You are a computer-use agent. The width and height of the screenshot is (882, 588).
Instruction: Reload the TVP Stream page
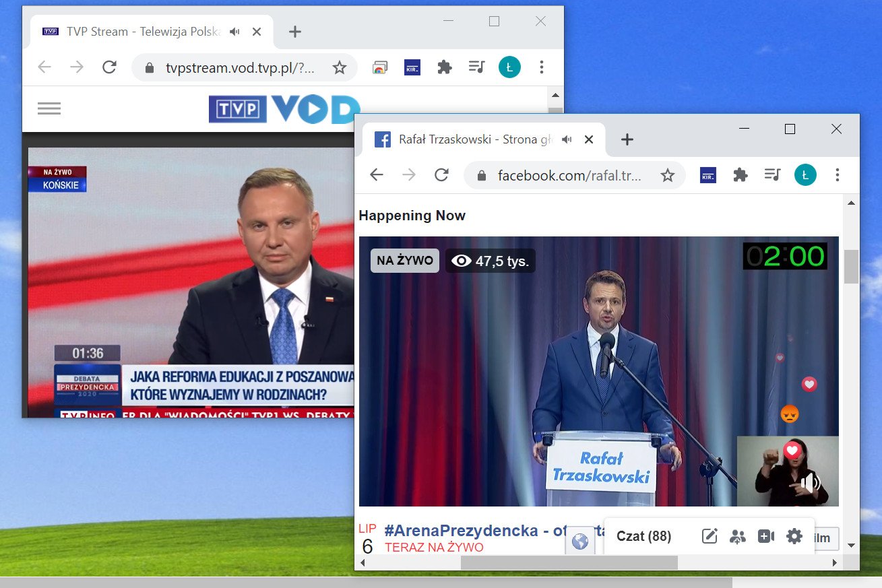pyautogui.click(x=109, y=67)
